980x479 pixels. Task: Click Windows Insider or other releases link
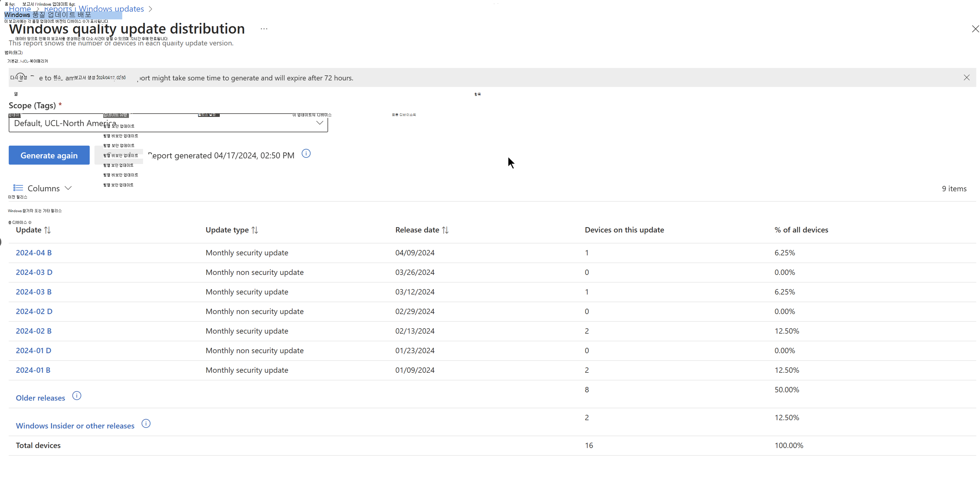pyautogui.click(x=75, y=426)
